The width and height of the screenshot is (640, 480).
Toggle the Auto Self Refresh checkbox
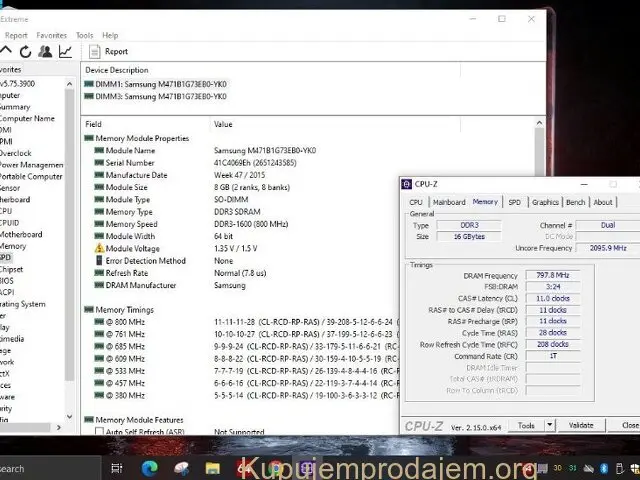click(x=100, y=431)
